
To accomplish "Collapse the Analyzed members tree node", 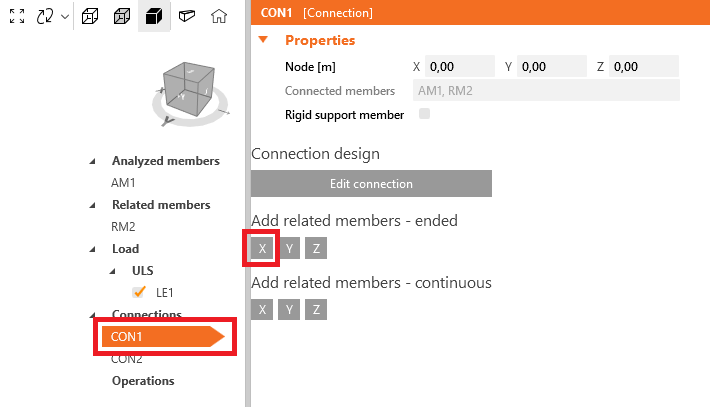I will (x=94, y=161).
